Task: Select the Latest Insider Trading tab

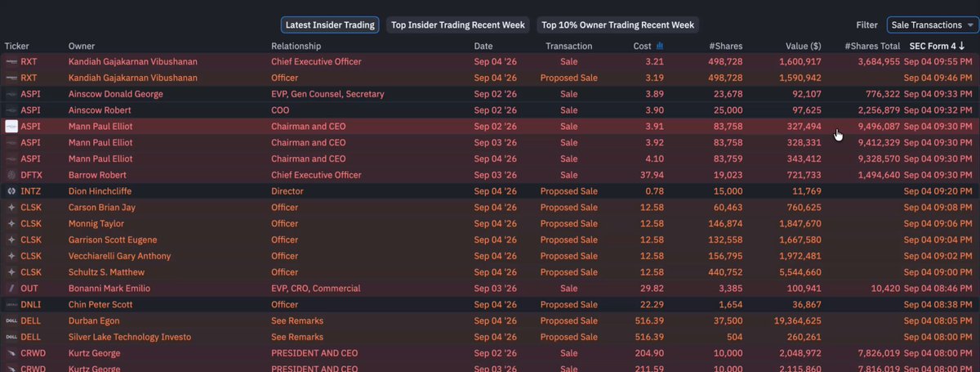Action: coord(331,25)
